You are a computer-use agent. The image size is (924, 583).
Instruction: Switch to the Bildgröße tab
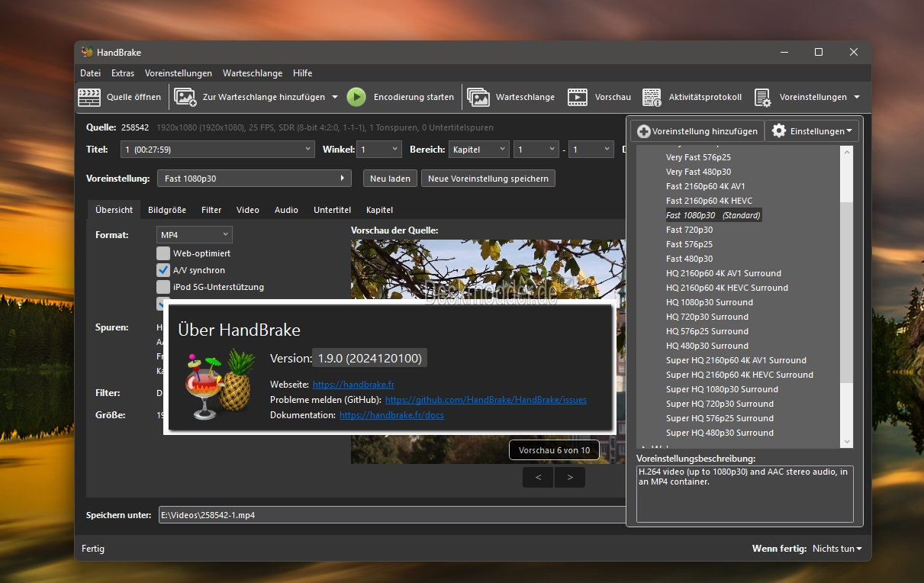[167, 210]
